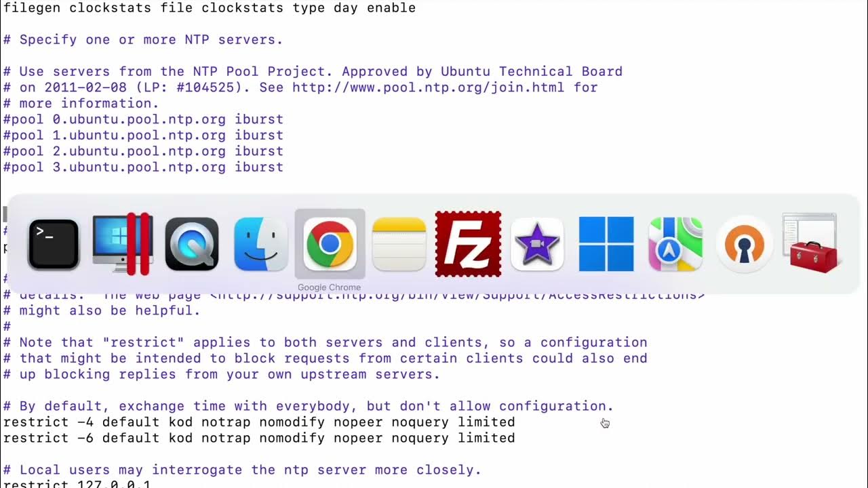Click the '#pool 2.ubuntu.pool.ntp.org iburst' line
The height and width of the screenshot is (488, 868).
pos(143,151)
